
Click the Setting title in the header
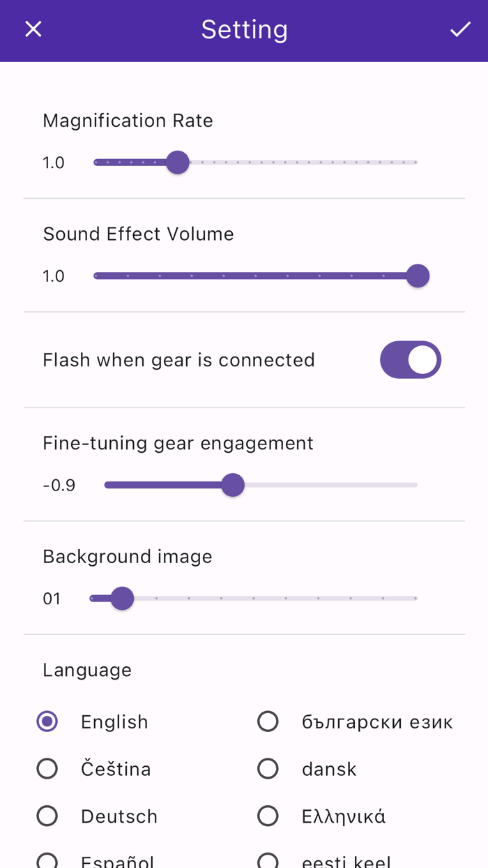pos(244,30)
